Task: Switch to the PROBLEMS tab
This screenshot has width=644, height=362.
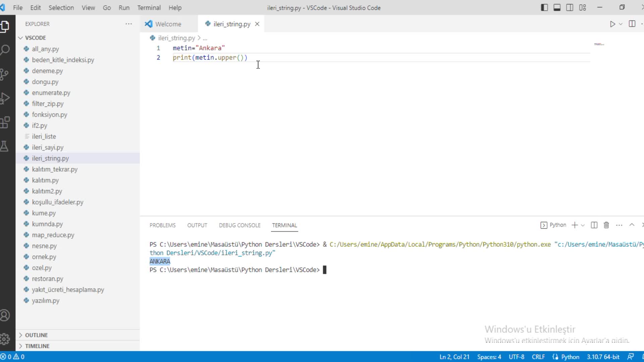Action: (162, 225)
